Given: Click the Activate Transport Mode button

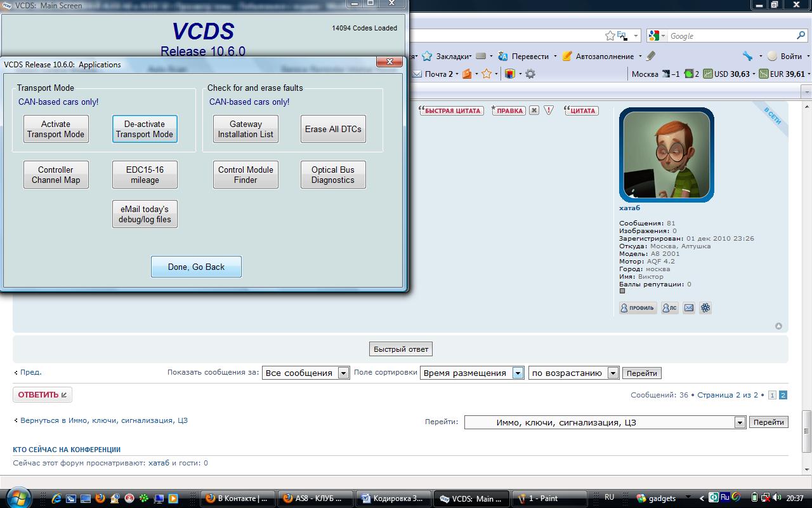Looking at the screenshot, I should coord(56,129).
